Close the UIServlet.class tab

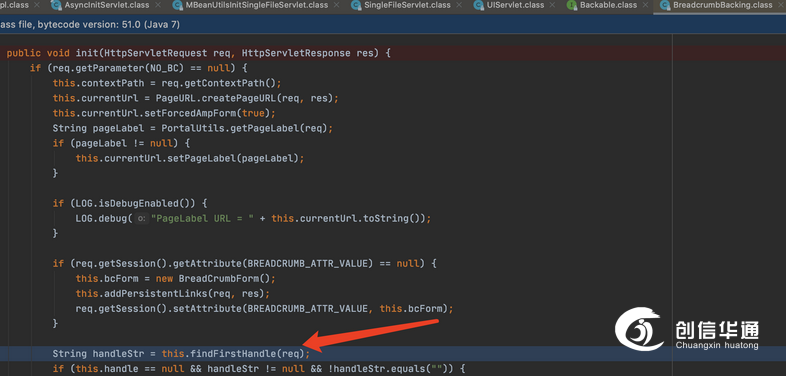pos(553,6)
